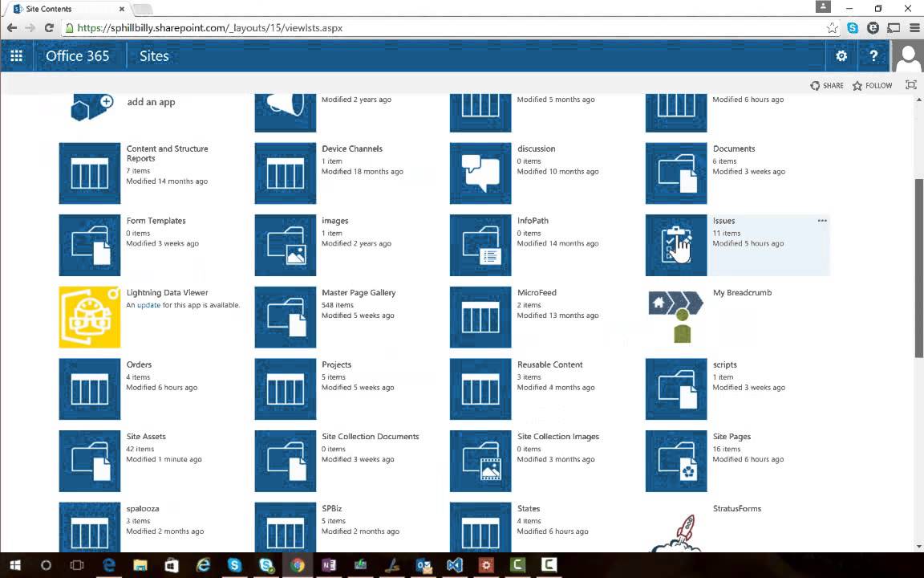This screenshot has width=924, height=578.
Task: Click the update link for Lightning Data Viewer
Action: 148,305
